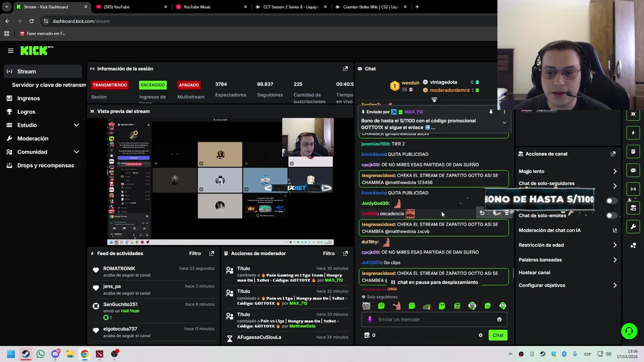Open the Stream sidebar menu item

point(43,71)
